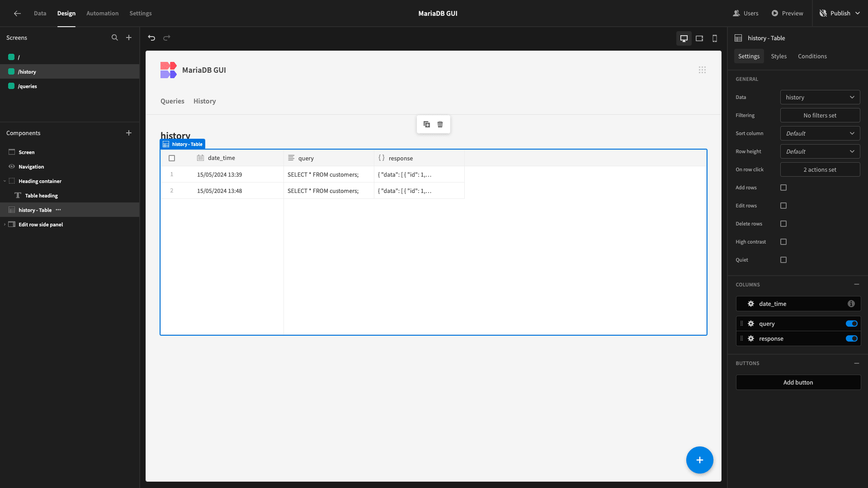Image resolution: width=868 pixels, height=488 pixels.
Task: Enable the Quiet checkbox
Action: click(x=783, y=260)
